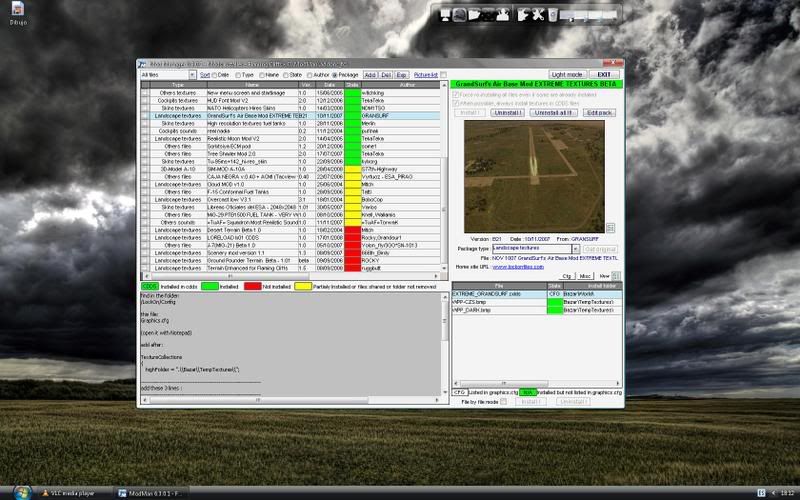
Task: Open the folder icon in the top dock
Action: point(474,15)
